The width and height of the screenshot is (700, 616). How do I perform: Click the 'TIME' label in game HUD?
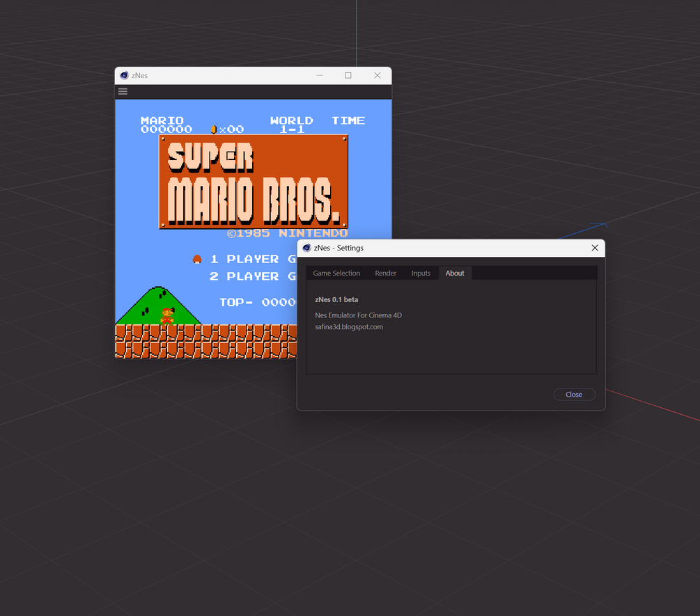pos(348,120)
